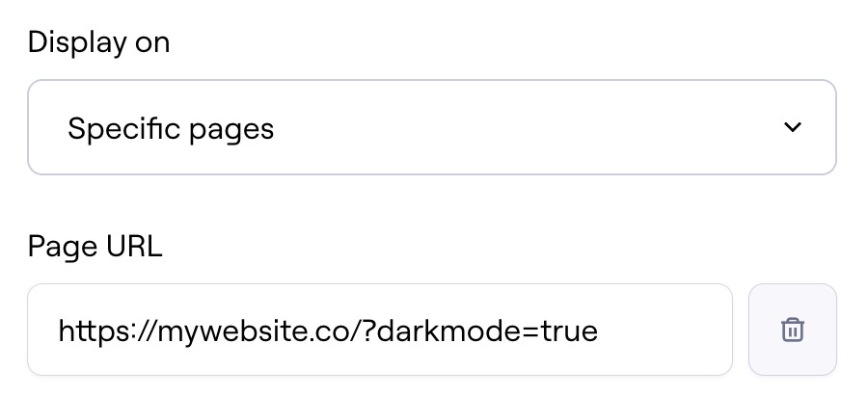Image resolution: width=868 pixels, height=397 pixels.
Task: Click the Page URL label
Action: click(x=95, y=248)
